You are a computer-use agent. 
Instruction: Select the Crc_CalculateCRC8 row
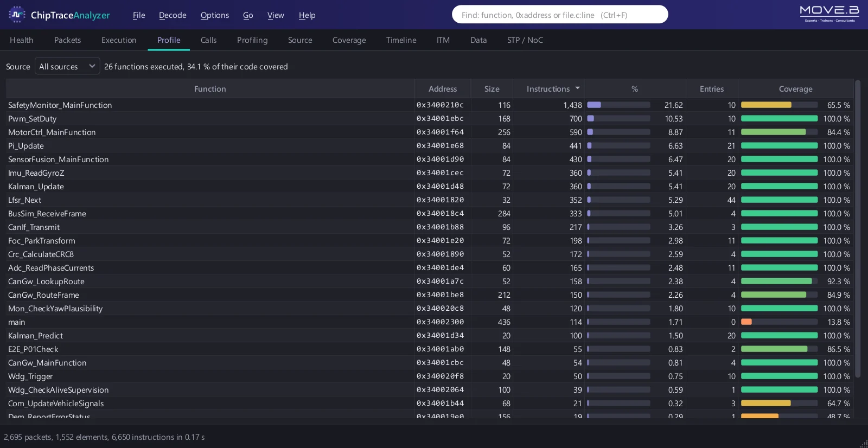click(x=429, y=254)
